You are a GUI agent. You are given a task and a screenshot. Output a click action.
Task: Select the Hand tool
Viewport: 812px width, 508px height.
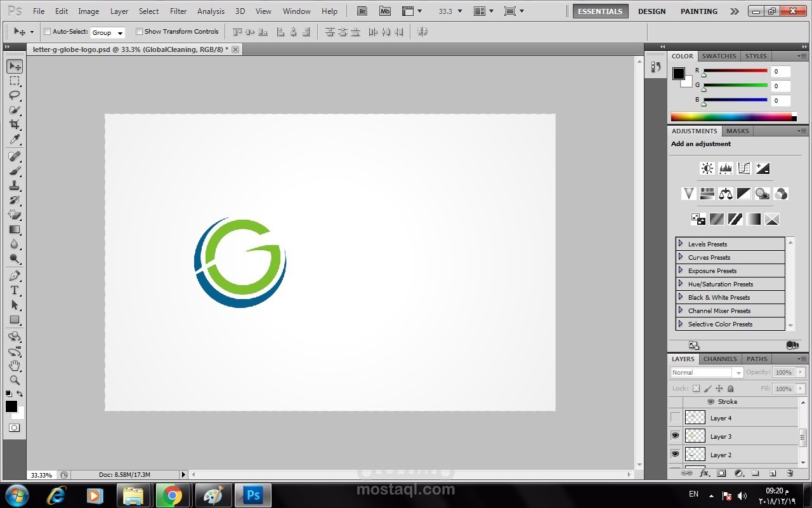tap(15, 366)
